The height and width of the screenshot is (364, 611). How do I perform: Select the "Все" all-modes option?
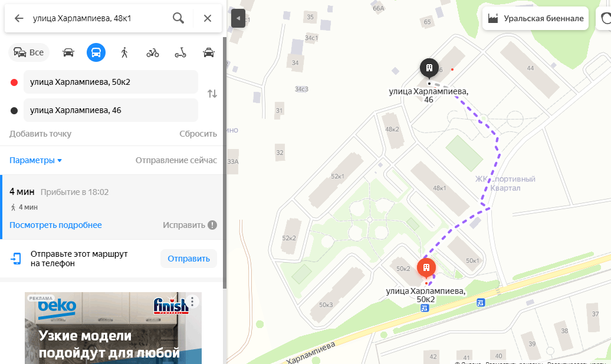tap(29, 52)
